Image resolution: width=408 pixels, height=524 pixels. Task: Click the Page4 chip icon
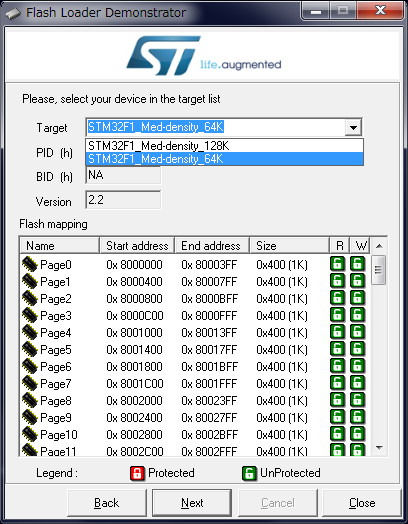coord(30,333)
